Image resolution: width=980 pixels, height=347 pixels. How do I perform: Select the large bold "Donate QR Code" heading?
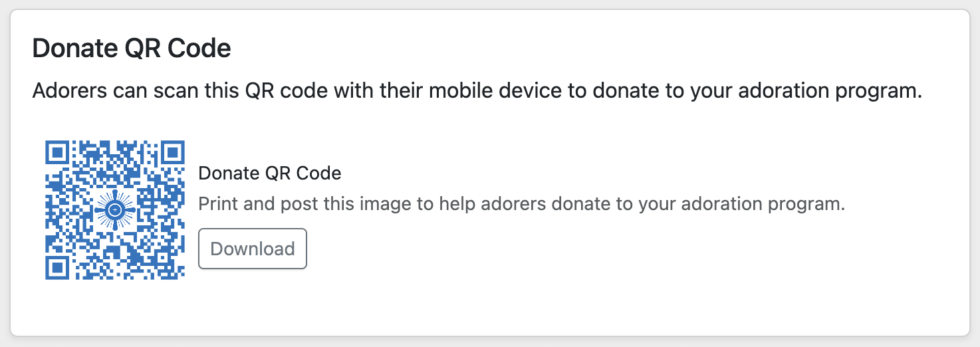[x=132, y=49]
